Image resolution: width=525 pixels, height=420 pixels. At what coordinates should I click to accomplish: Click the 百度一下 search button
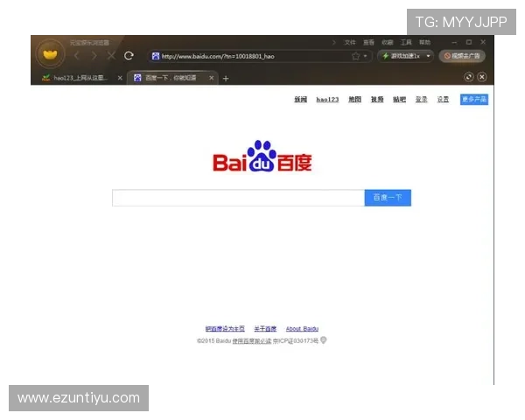point(388,198)
